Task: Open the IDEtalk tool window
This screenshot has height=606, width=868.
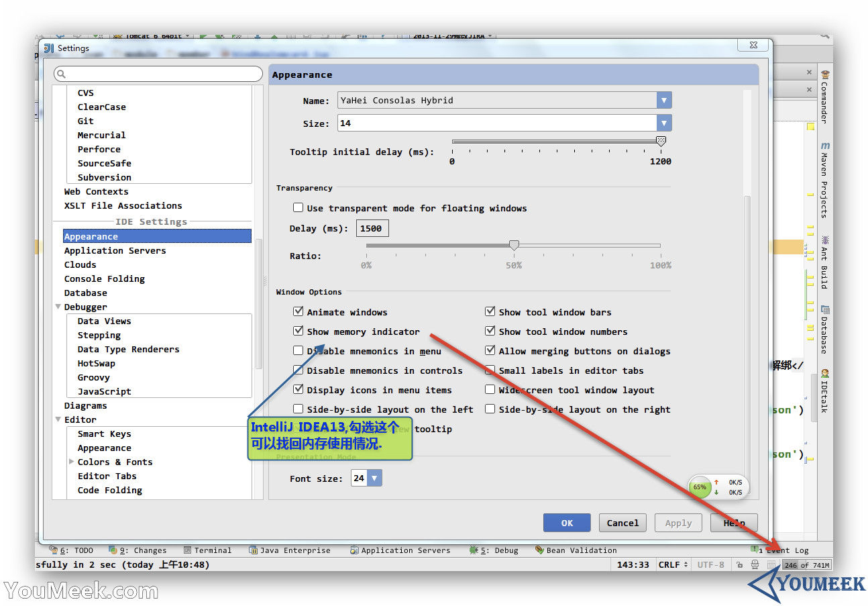Action: 824,391
